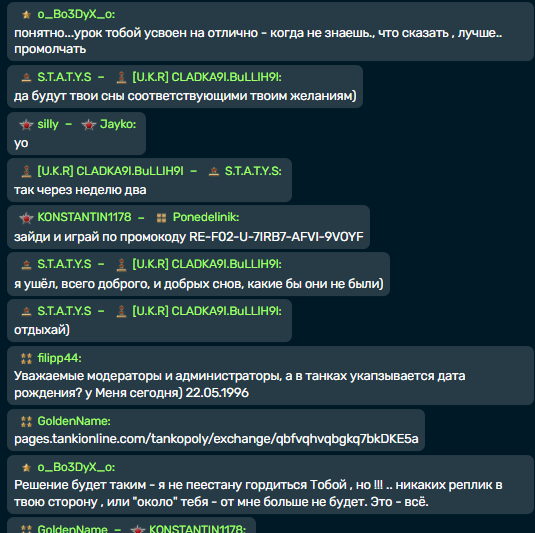Click message text "так через неделю два"
The height and width of the screenshot is (533, 535).
80,190
